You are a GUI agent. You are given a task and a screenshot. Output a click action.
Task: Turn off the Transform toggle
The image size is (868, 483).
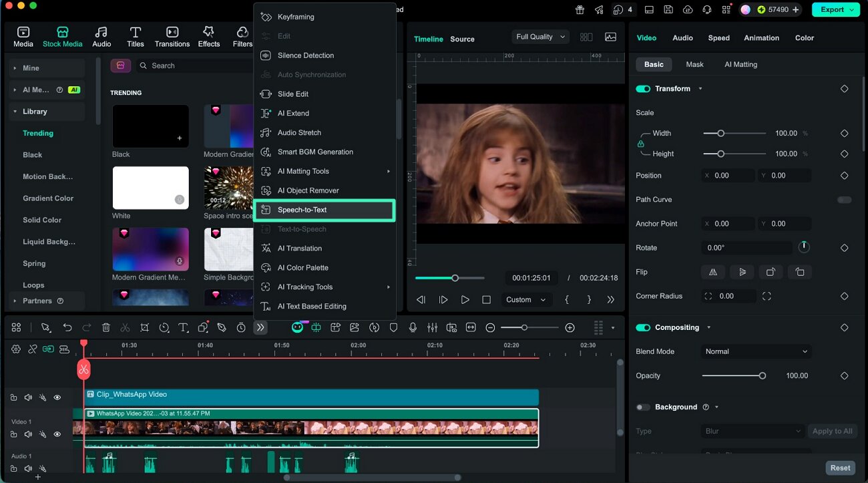click(643, 89)
